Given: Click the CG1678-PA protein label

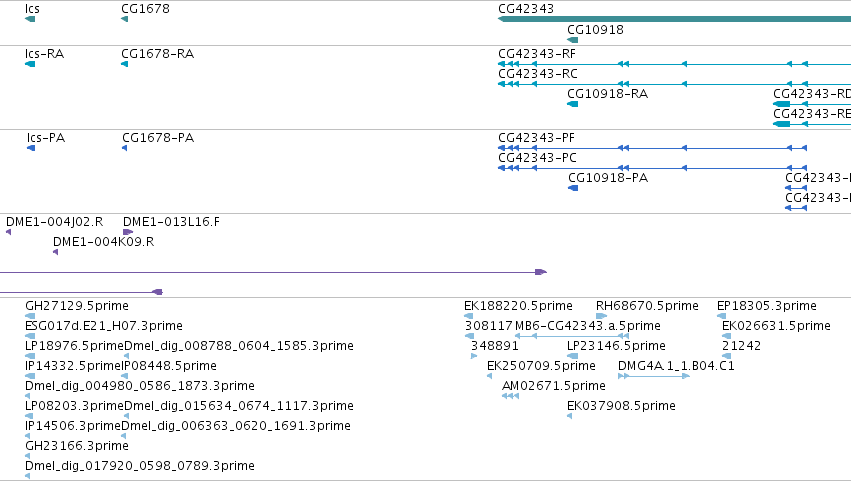Looking at the screenshot, I should (158, 137).
